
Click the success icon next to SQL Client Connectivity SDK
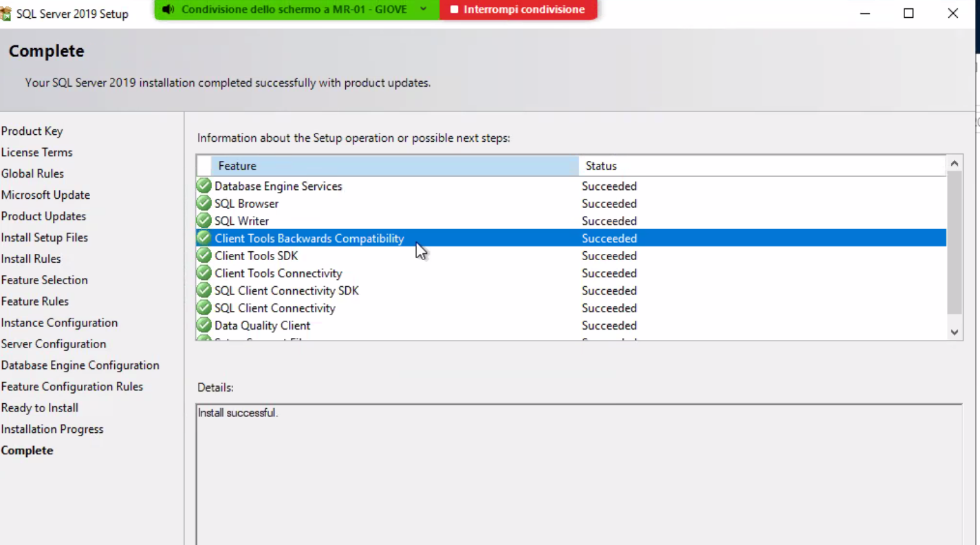pyautogui.click(x=204, y=290)
